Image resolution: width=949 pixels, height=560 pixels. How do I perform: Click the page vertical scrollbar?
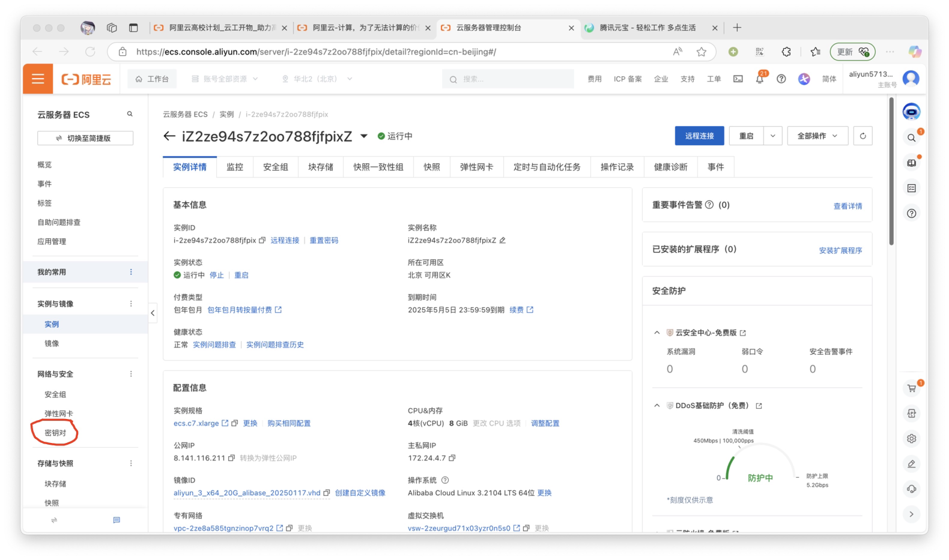click(891, 171)
